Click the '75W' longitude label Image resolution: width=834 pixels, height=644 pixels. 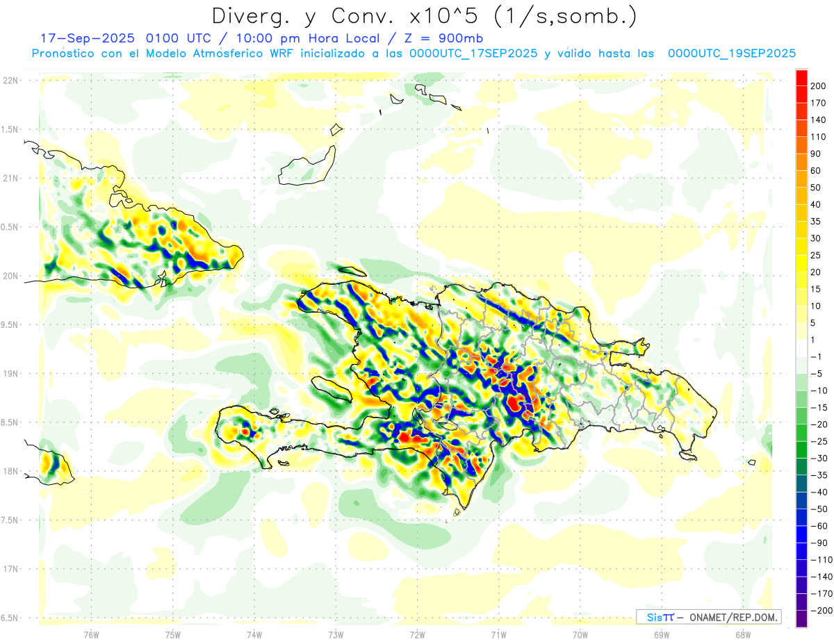tap(173, 635)
